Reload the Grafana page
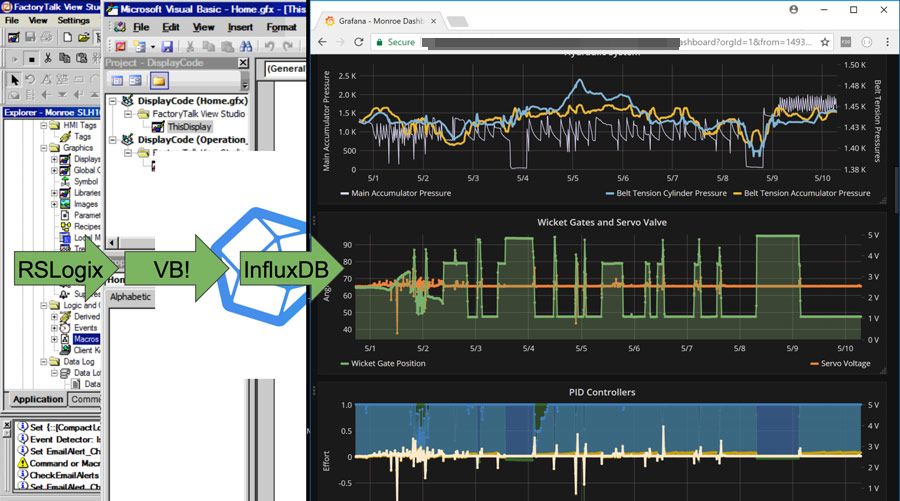This screenshot has width=900, height=501. 359,42
